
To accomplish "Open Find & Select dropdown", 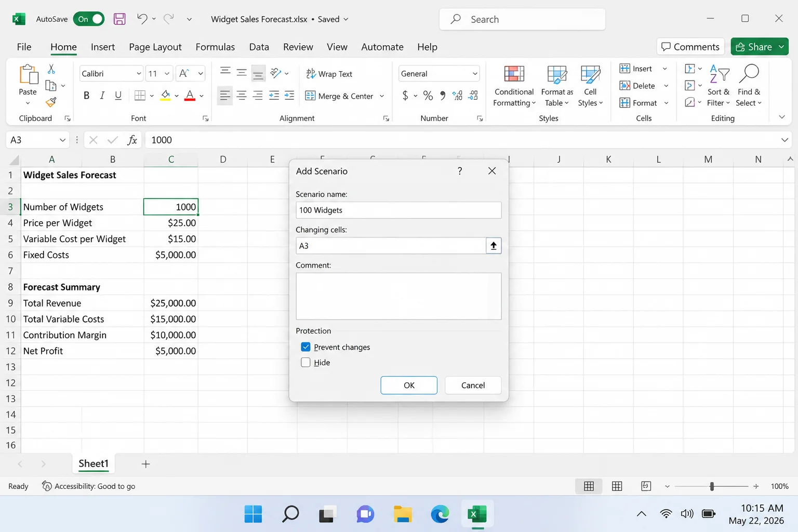I will (749, 86).
